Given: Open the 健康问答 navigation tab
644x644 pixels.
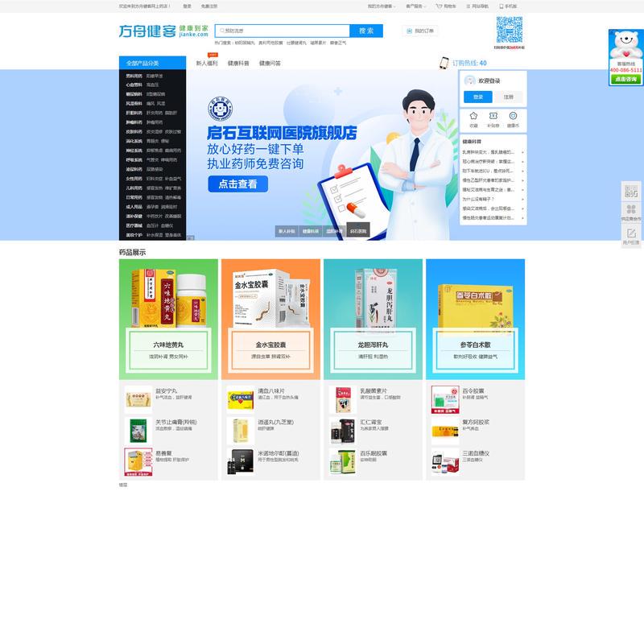Looking at the screenshot, I should pyautogui.click(x=270, y=64).
